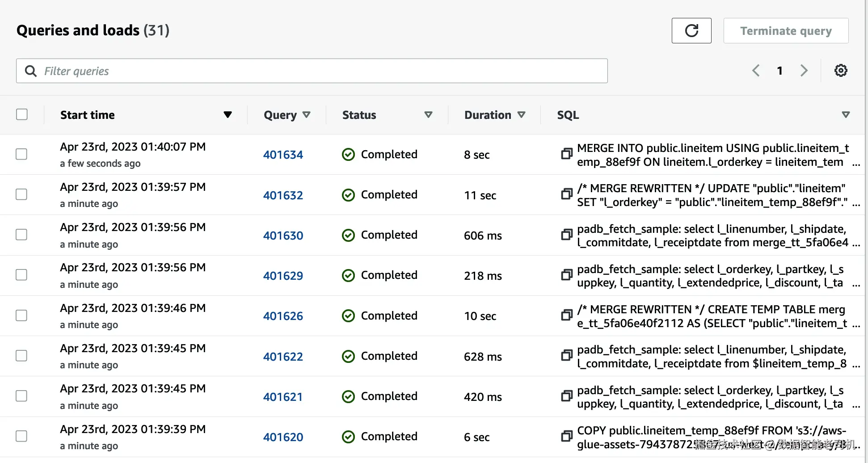This screenshot has width=868, height=463.
Task: Select all queries with header checkbox
Action: [22, 114]
